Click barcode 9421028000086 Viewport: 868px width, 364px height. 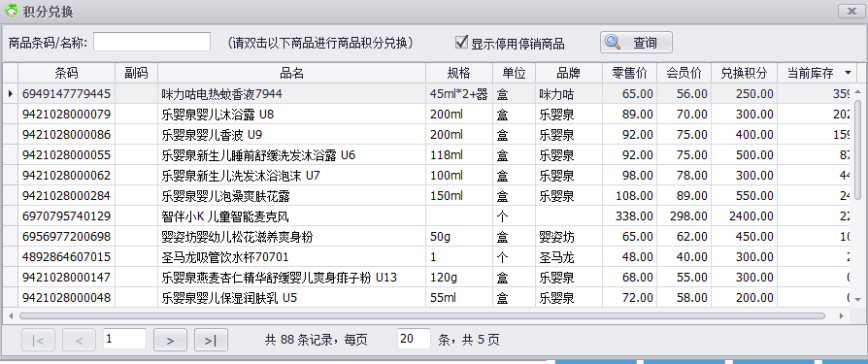pos(66,134)
